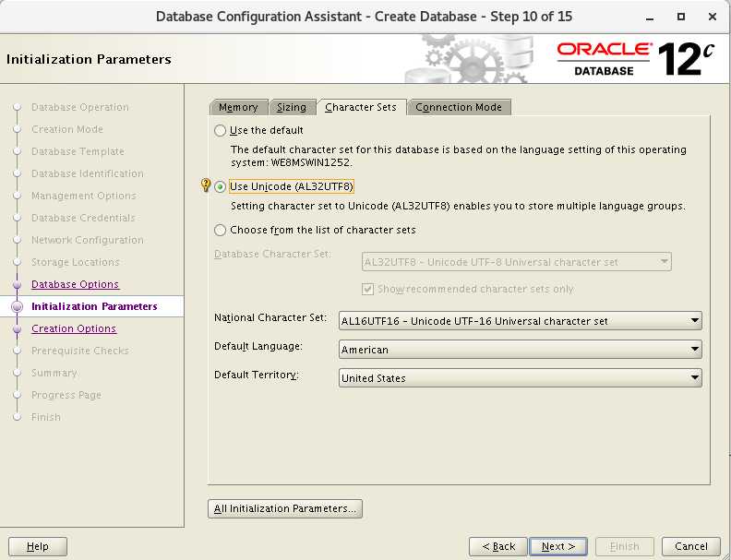Click the Default Language label
The width and height of the screenshot is (731, 560).
(x=258, y=346)
